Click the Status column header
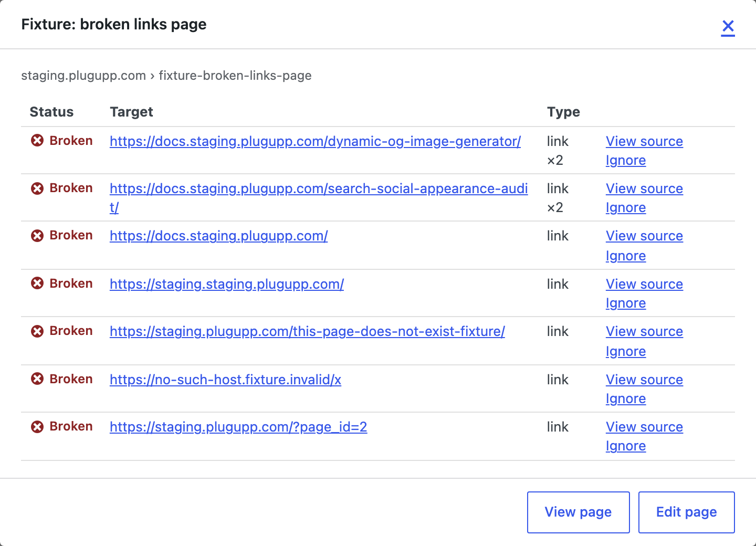Image resolution: width=756 pixels, height=546 pixels. tap(51, 112)
